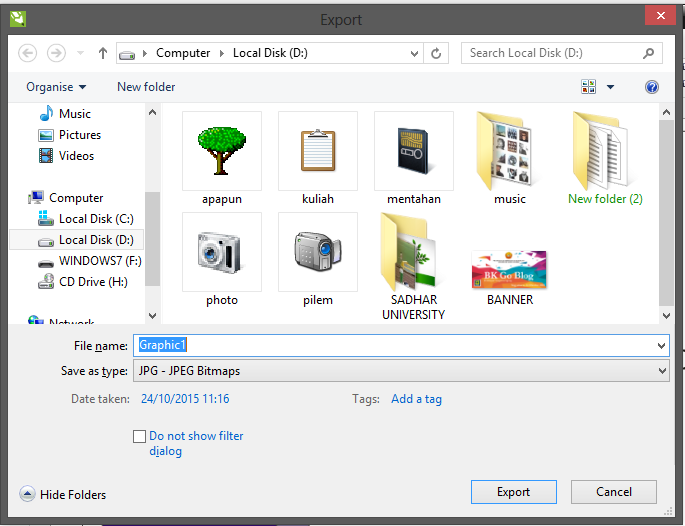Open the photo camera folder

pyautogui.click(x=221, y=251)
